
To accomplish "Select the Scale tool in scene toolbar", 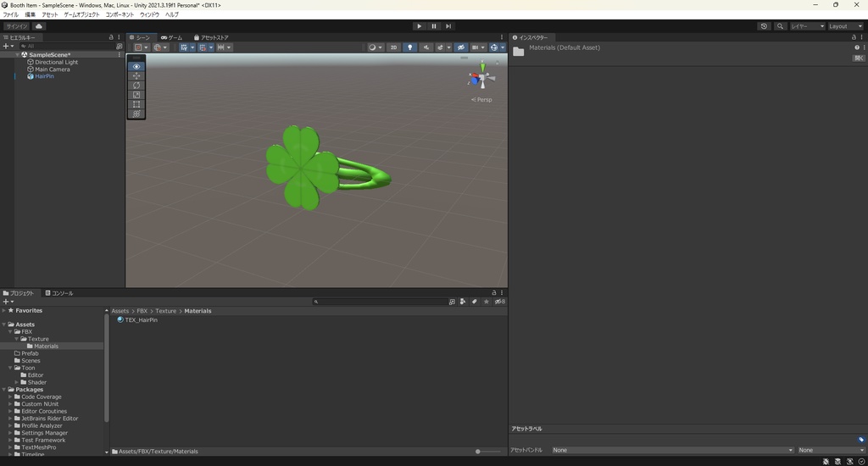I will click(136, 95).
